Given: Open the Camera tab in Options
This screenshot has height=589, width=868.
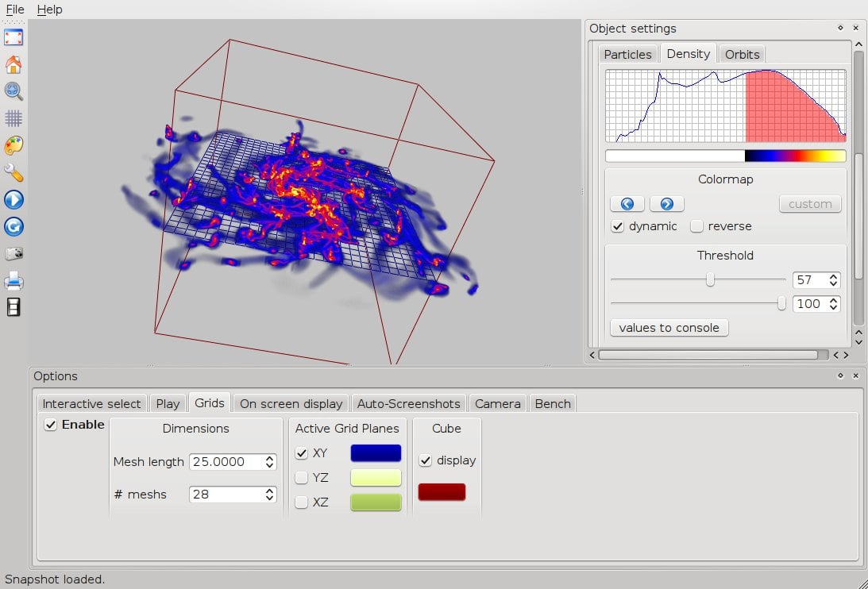Looking at the screenshot, I should [x=497, y=403].
